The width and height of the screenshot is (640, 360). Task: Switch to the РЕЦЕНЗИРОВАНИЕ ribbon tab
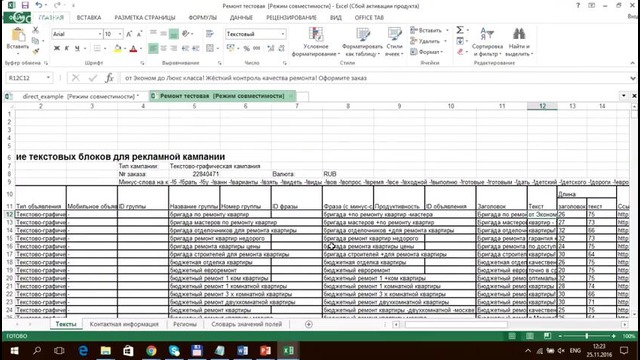pos(291,18)
